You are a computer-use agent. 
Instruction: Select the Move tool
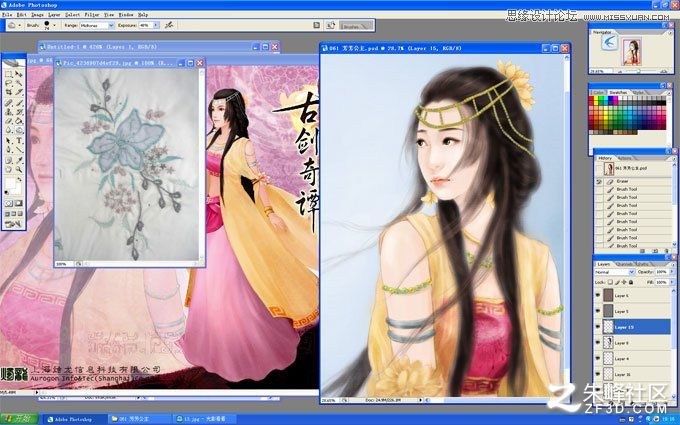[x=19, y=73]
